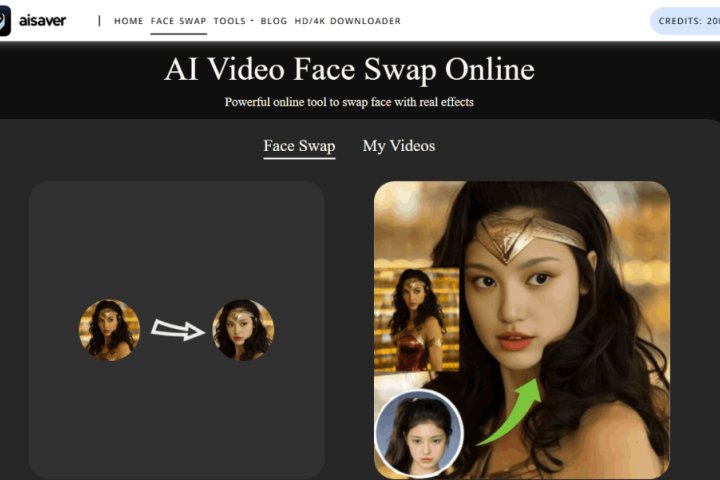Click the aisaver brand name
Image resolution: width=720 pixels, height=480 pixels.
tap(42, 21)
